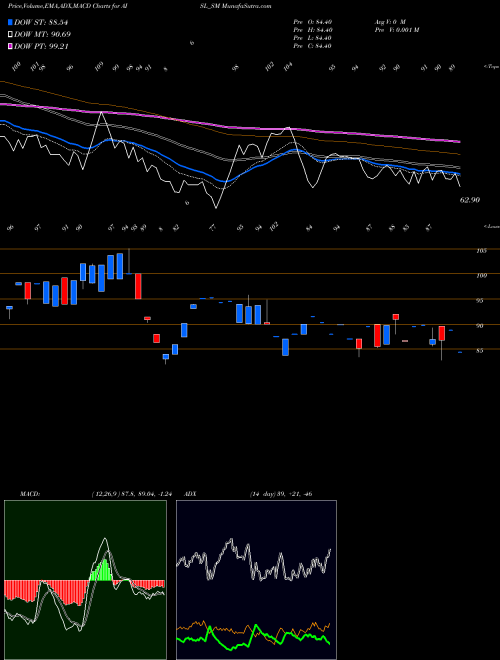This screenshot has height=660, width=500.
Task: Click the 'Pre C: 84.40' value
Action: (313, 46)
